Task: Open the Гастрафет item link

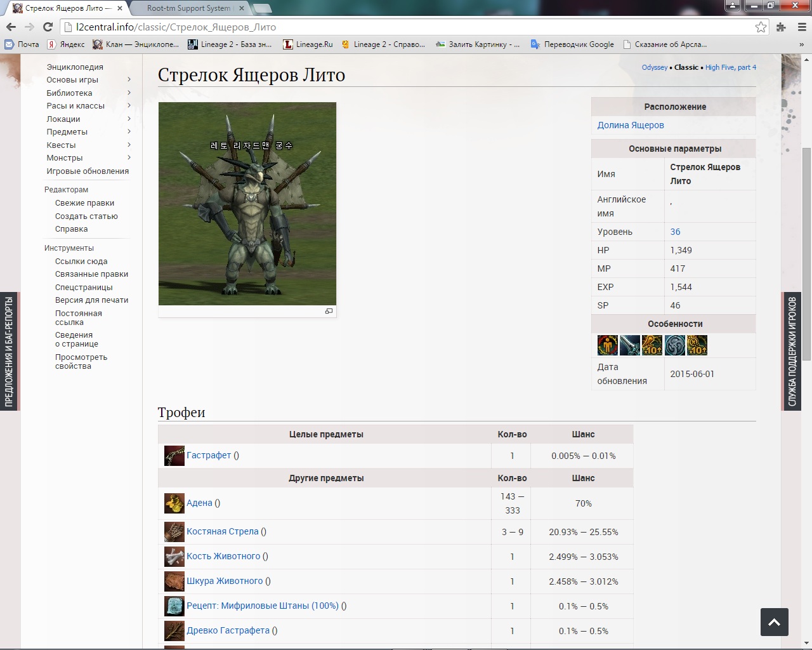Action: 209,455
